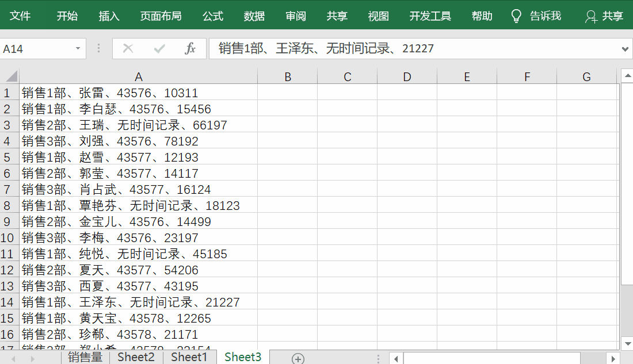
Task: Select the cell with 金宝儿、43576、14499
Action: tap(139, 221)
